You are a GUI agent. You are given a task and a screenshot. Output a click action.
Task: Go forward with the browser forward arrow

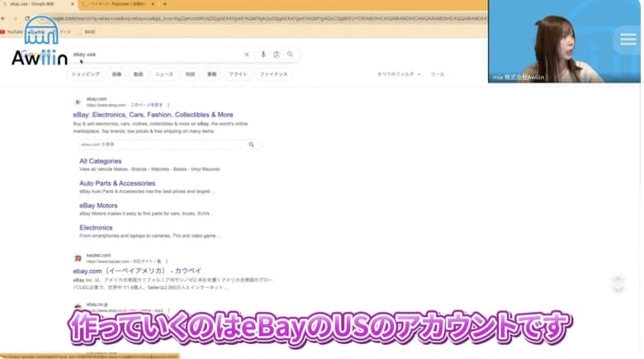point(15,18)
